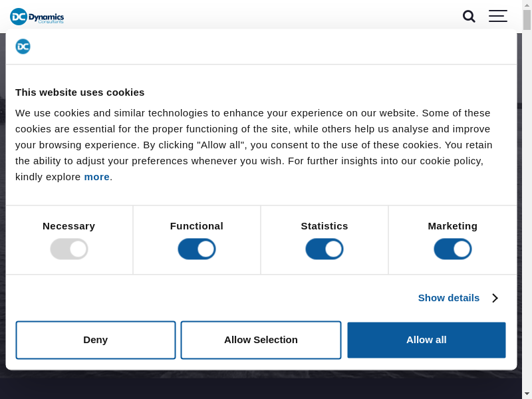Click the Dynamics Consultants header logo
This screenshot has width=532, height=399.
click(x=37, y=17)
